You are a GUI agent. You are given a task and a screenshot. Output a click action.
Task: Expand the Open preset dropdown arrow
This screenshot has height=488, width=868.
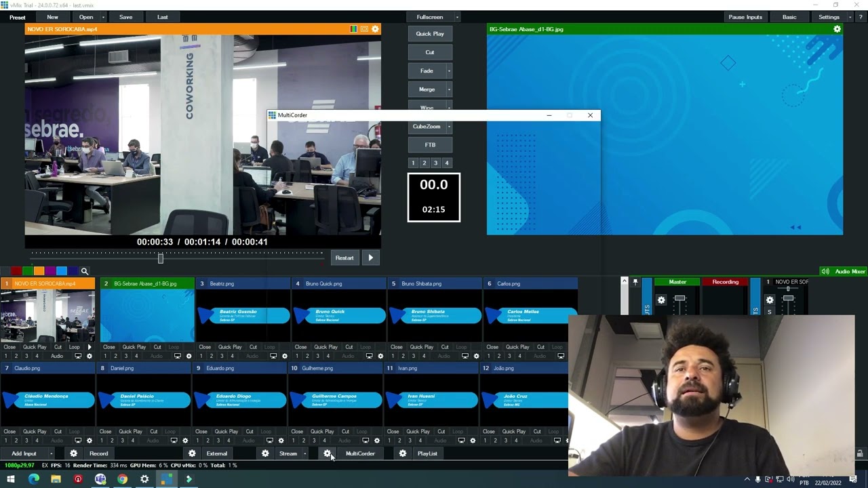[103, 17]
